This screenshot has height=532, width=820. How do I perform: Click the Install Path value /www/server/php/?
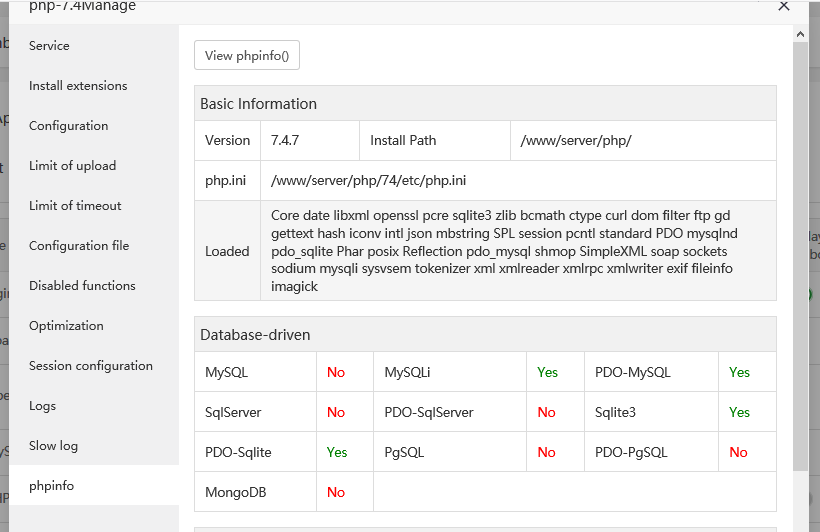pyautogui.click(x=576, y=141)
